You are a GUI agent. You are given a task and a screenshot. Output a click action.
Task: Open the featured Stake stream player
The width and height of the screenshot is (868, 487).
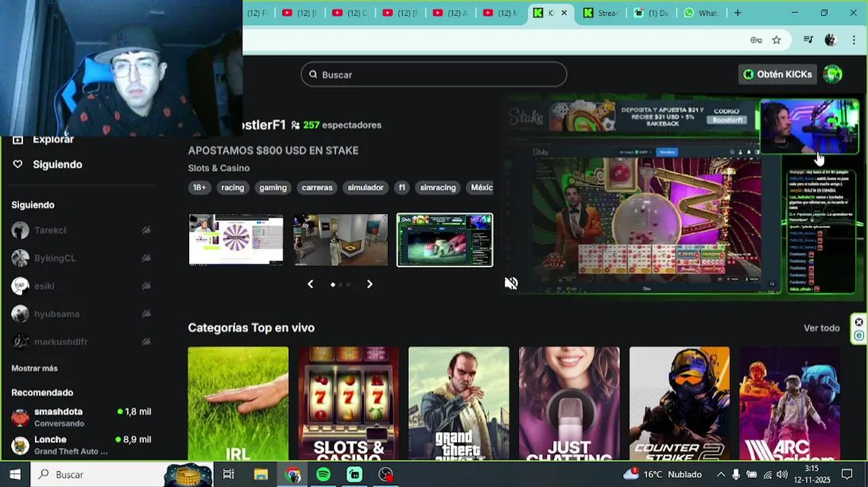pyautogui.click(x=683, y=196)
